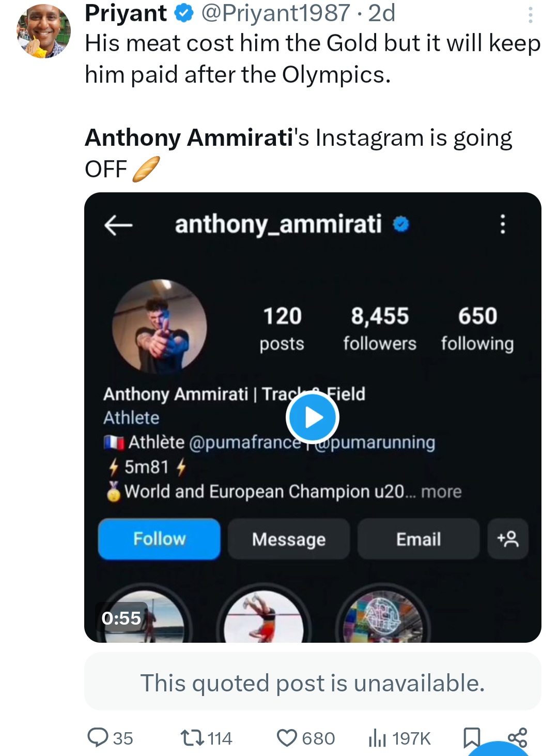This screenshot has width=558, height=756.
Task: Open Instagram profile three-dot menu
Action: (502, 224)
